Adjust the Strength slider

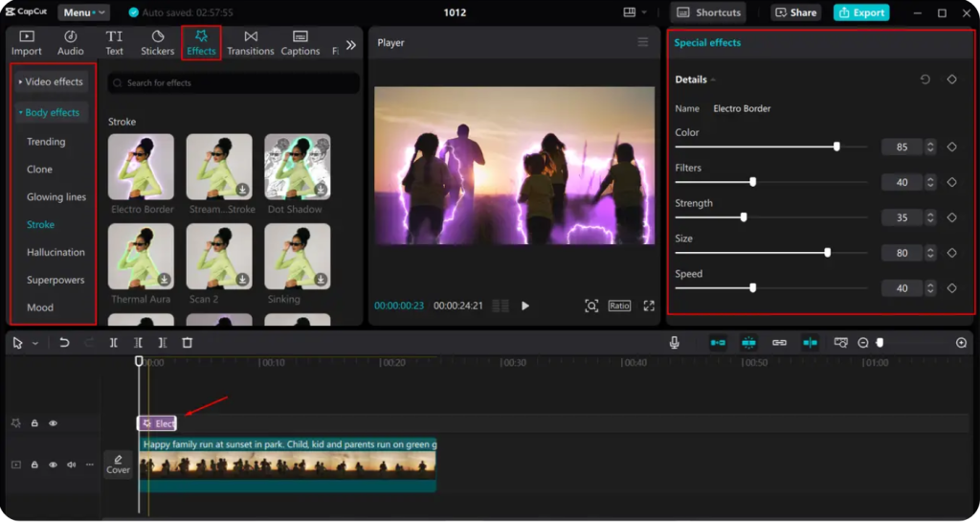click(743, 217)
